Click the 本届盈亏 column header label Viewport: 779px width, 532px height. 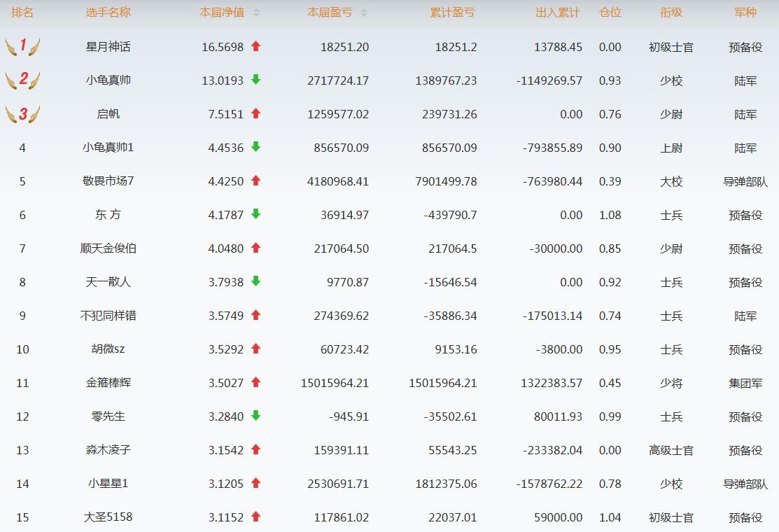click(330, 13)
